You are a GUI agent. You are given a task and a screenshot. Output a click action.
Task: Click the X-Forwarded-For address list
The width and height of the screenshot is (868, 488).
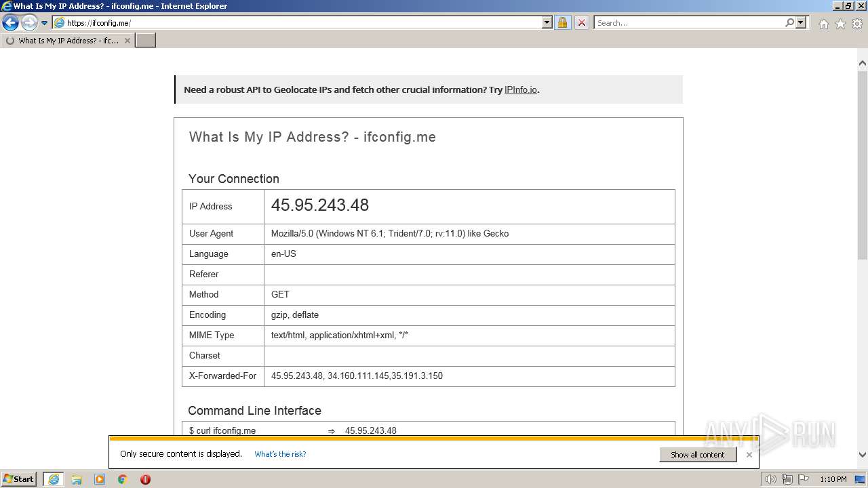click(x=357, y=376)
